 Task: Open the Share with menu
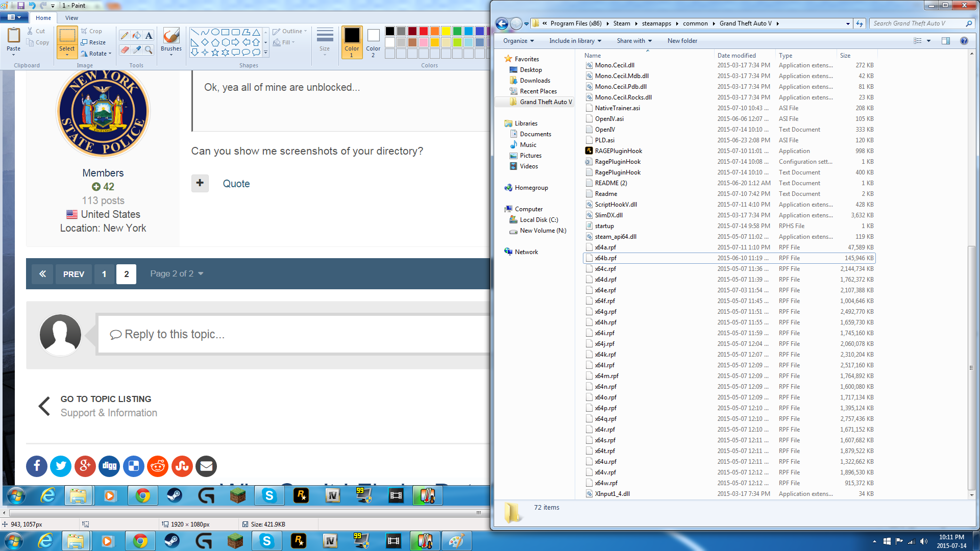pyautogui.click(x=634, y=41)
